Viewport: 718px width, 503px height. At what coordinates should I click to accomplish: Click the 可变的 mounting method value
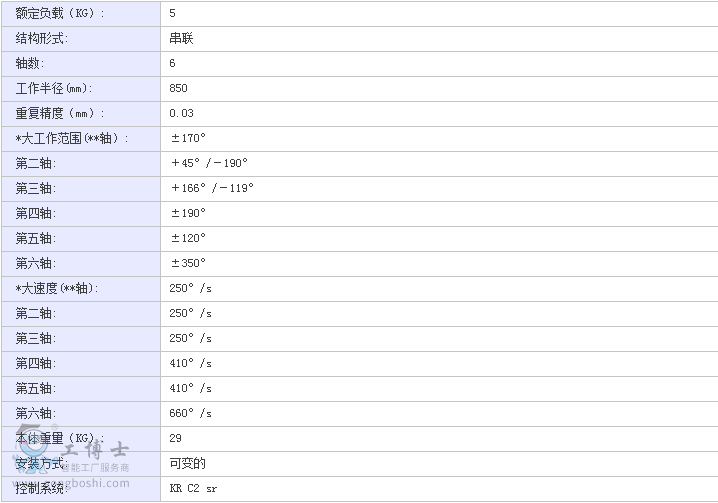pyautogui.click(x=188, y=464)
